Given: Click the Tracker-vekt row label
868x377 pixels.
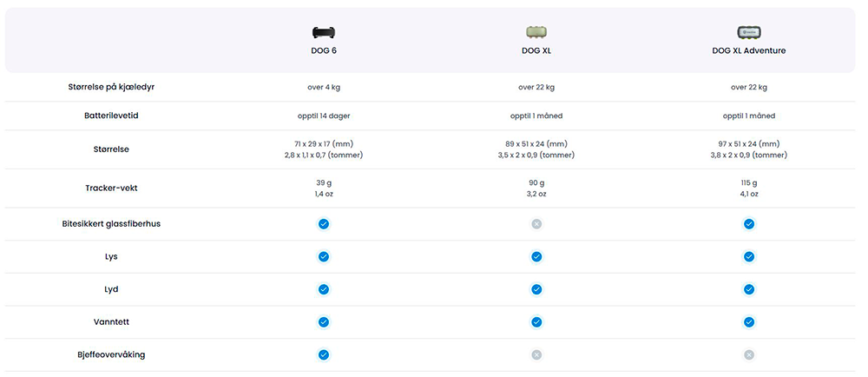Looking at the screenshot, I should [111, 188].
